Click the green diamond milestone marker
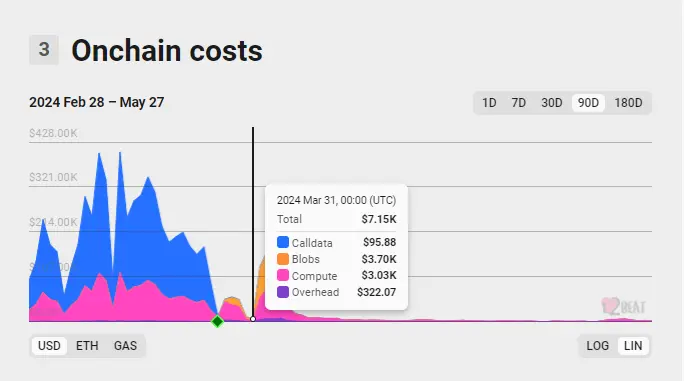Image resolution: width=684 pixels, height=381 pixels. (x=217, y=322)
